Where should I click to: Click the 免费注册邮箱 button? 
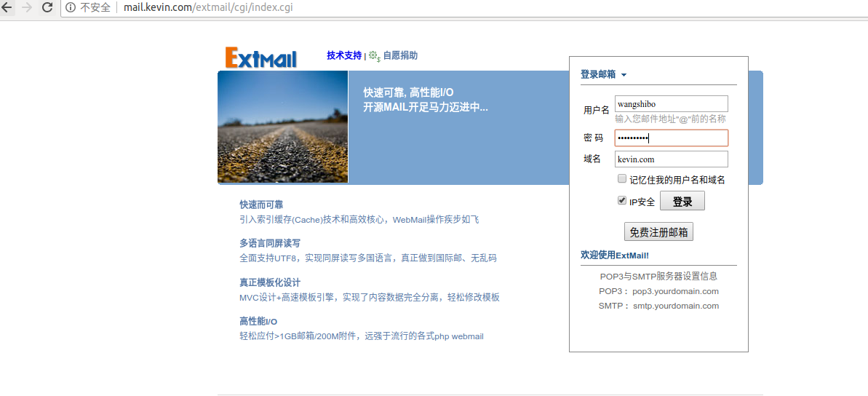(x=658, y=231)
